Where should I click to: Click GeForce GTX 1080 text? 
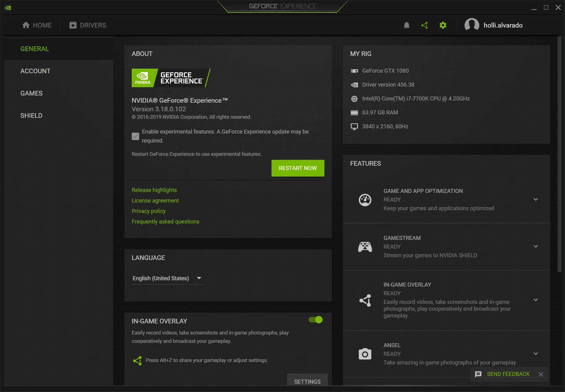coord(385,71)
